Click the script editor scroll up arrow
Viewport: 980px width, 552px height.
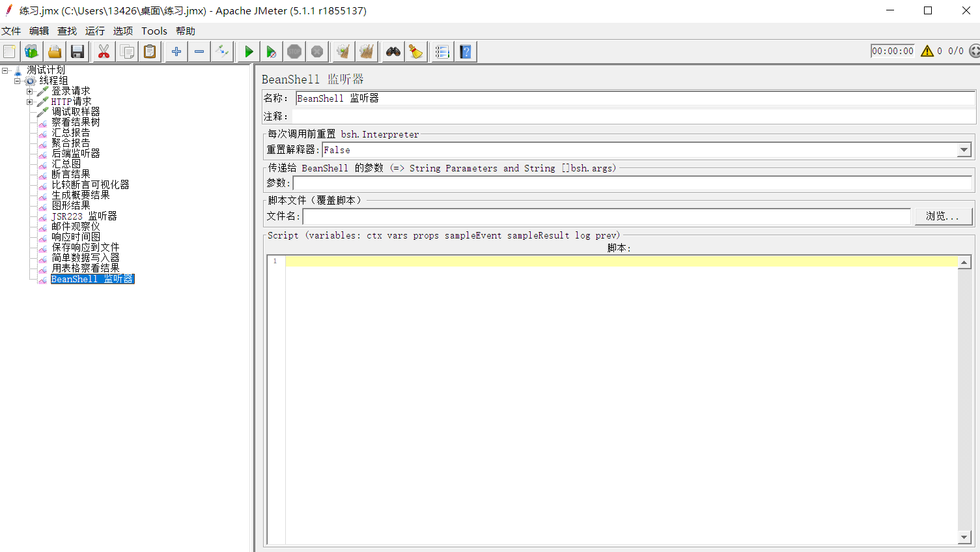click(964, 262)
